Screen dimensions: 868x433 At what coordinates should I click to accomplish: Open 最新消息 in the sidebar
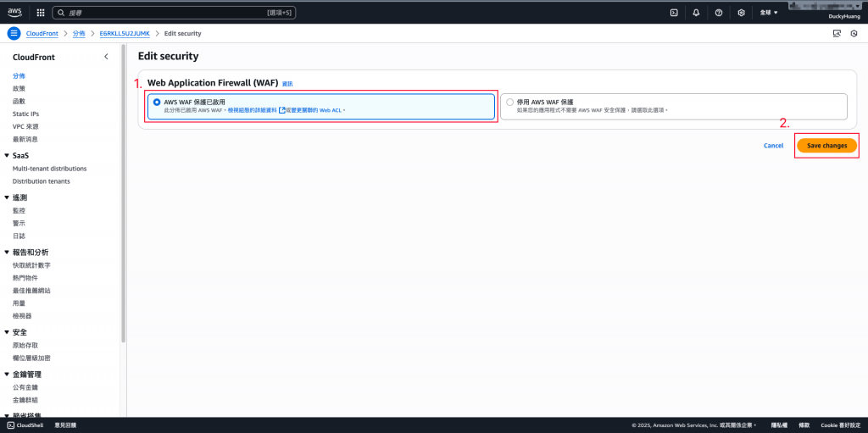pyautogui.click(x=25, y=140)
